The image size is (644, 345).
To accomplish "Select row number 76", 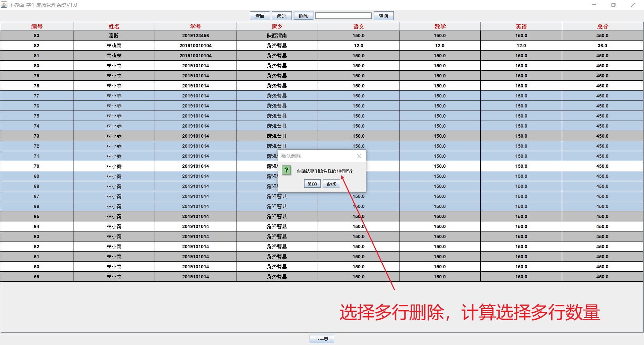I will click(x=37, y=106).
